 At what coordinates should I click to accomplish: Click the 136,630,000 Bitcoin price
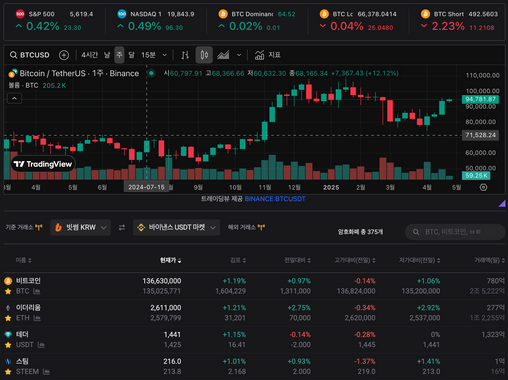click(162, 281)
